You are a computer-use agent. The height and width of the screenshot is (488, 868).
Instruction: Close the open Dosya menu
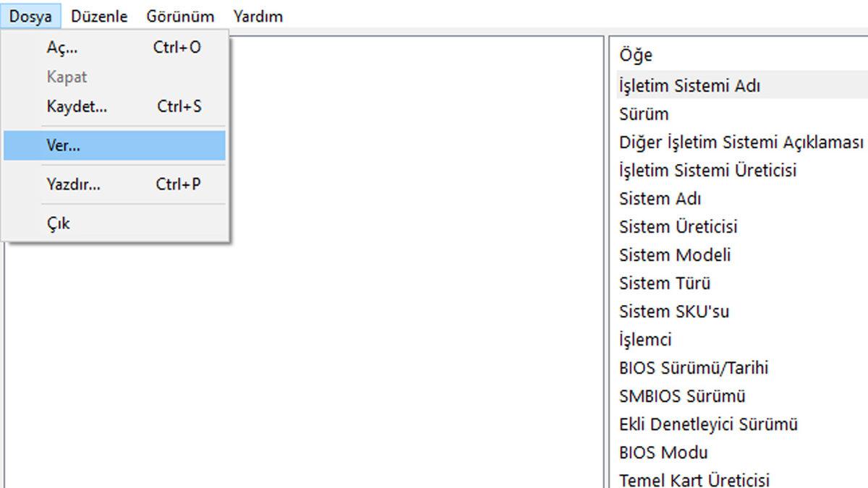pos(30,16)
